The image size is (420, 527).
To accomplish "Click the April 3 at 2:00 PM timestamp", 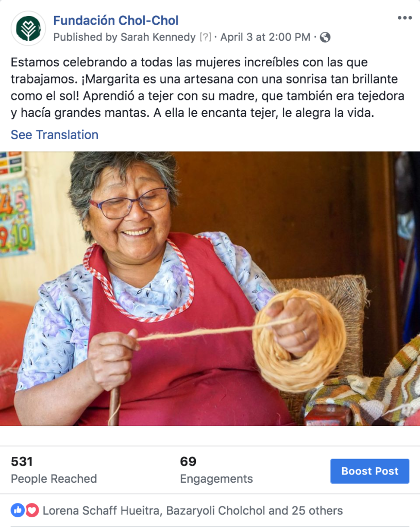I will (265, 37).
